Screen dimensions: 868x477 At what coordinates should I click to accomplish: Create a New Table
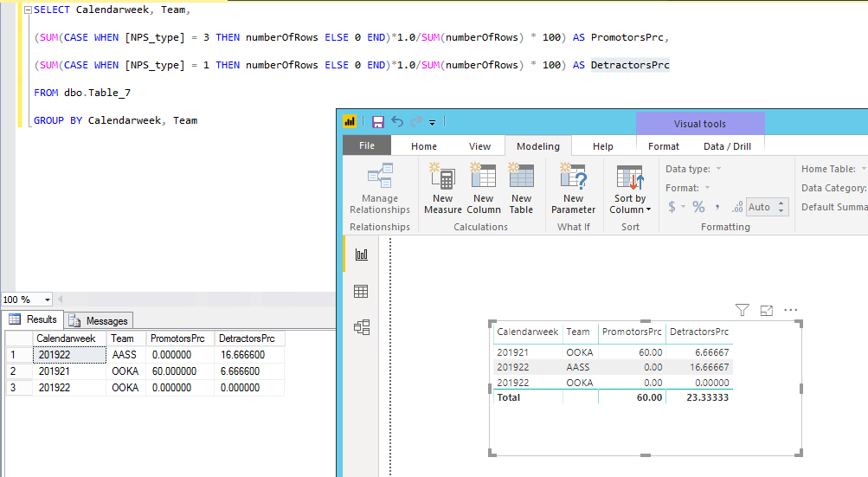(521, 189)
